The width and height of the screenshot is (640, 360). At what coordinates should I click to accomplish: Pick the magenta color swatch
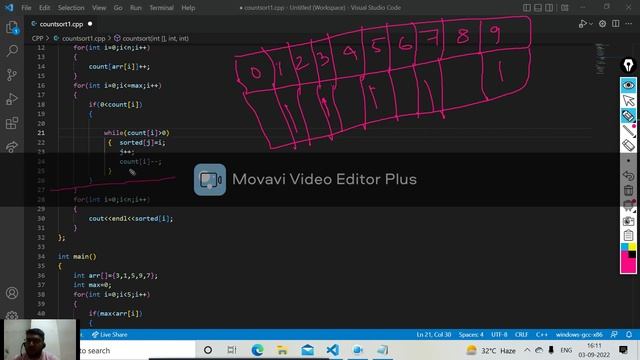coord(628,266)
